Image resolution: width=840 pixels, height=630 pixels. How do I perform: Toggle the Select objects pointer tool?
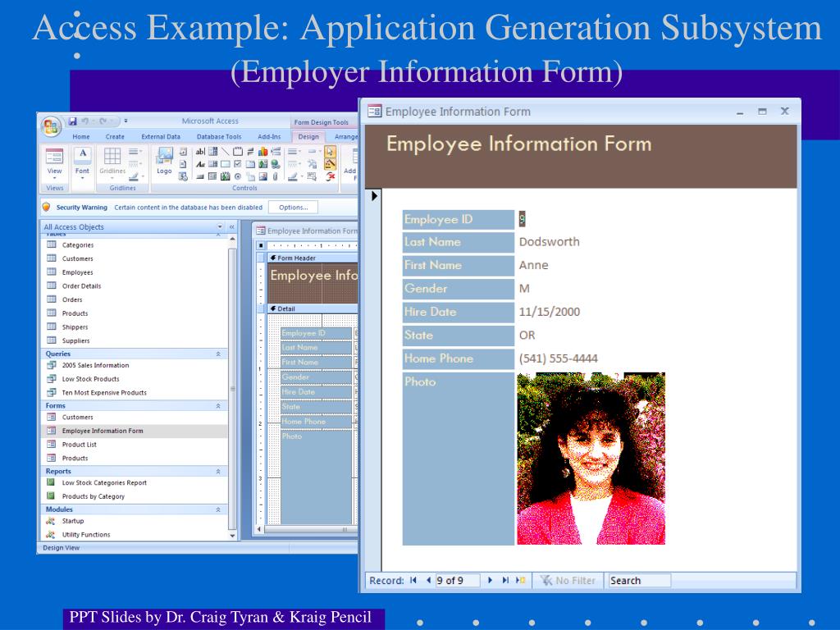[x=330, y=151]
